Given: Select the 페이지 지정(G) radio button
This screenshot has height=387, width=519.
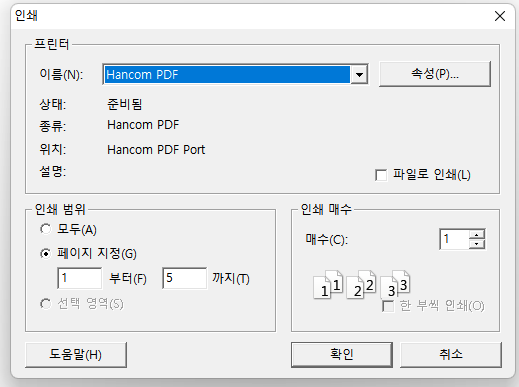Looking at the screenshot, I should pos(46,254).
